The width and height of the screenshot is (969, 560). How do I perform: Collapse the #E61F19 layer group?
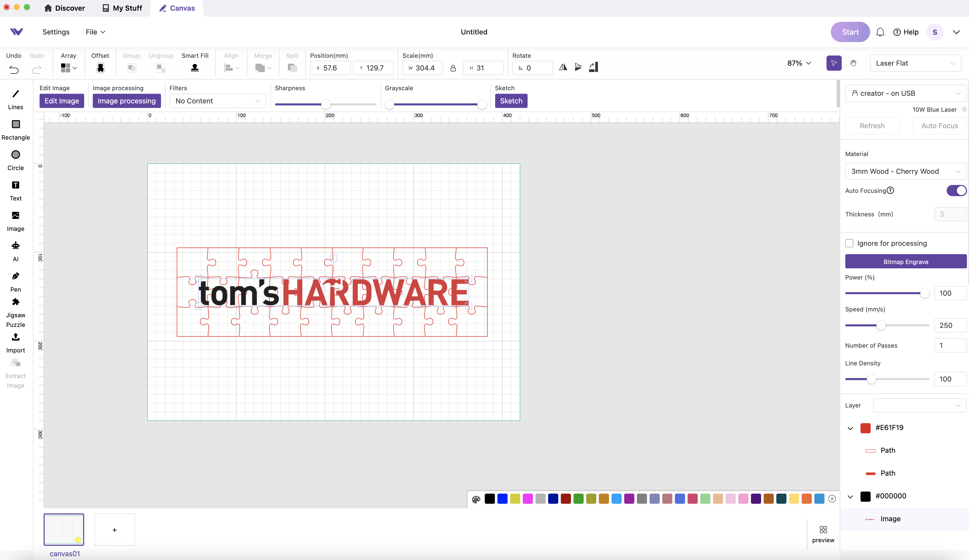tap(850, 428)
